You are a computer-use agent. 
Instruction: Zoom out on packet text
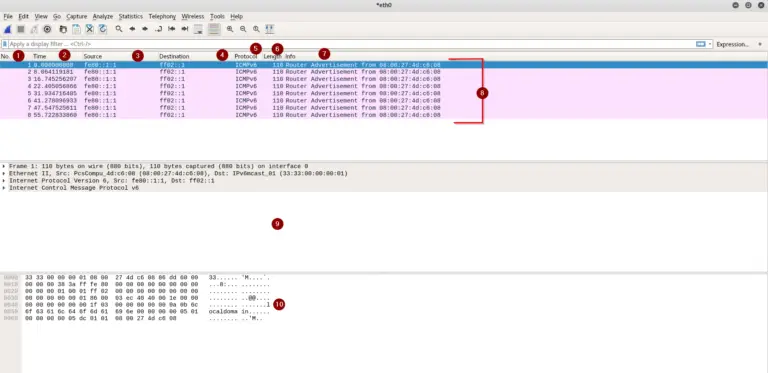click(x=243, y=29)
